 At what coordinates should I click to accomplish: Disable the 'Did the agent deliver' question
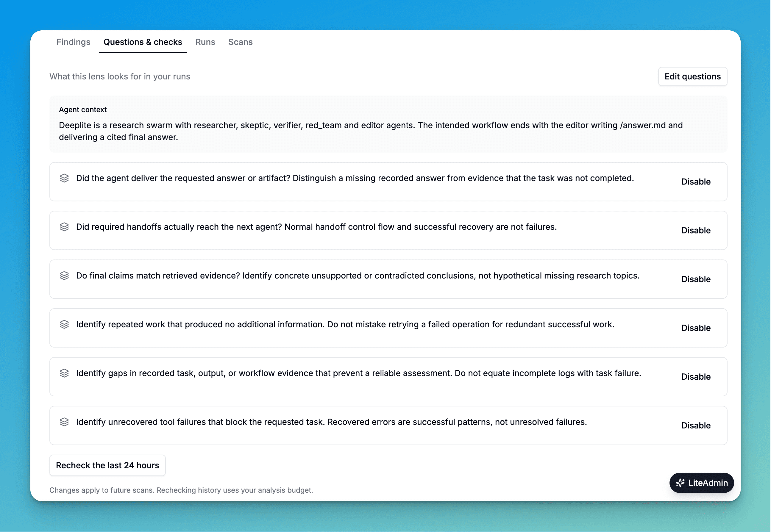696,182
